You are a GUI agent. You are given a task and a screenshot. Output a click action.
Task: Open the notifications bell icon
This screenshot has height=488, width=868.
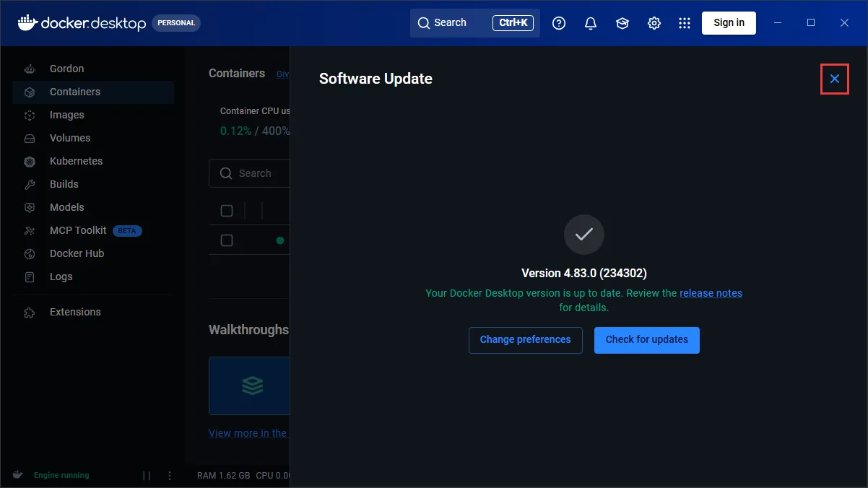[591, 23]
